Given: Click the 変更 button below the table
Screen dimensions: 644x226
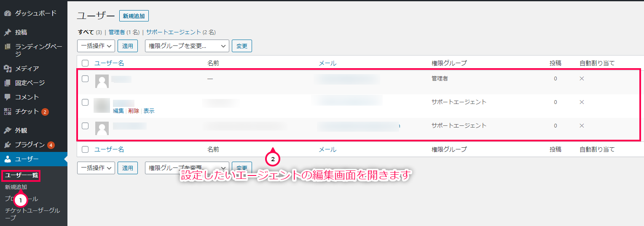Looking at the screenshot, I should coord(242,168).
